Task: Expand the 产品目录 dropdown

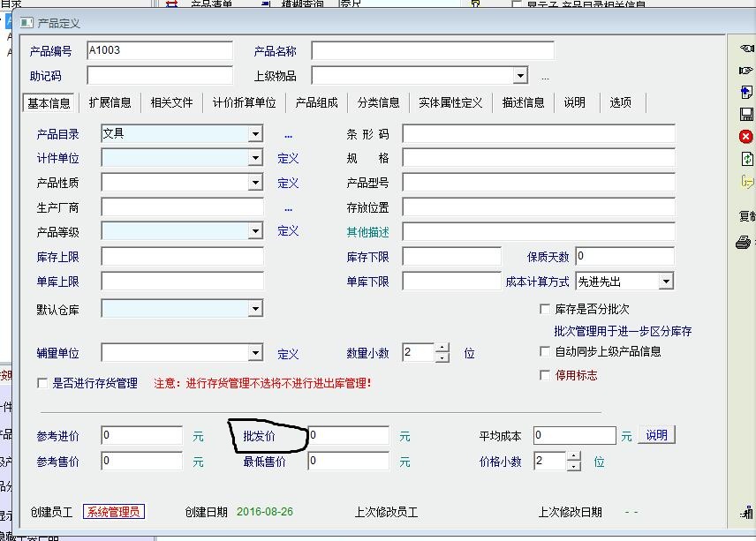Action: (255, 134)
